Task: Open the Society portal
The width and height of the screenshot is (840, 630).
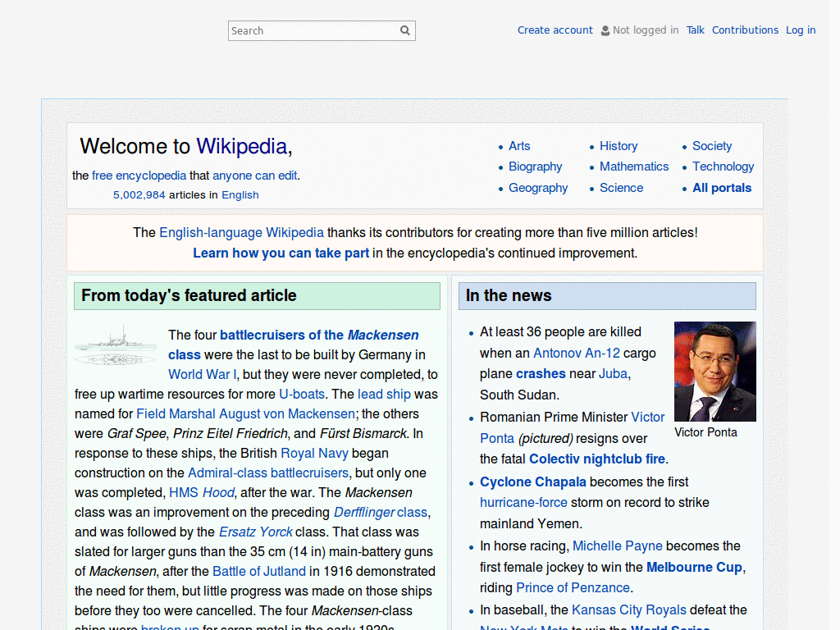Action: [x=712, y=146]
